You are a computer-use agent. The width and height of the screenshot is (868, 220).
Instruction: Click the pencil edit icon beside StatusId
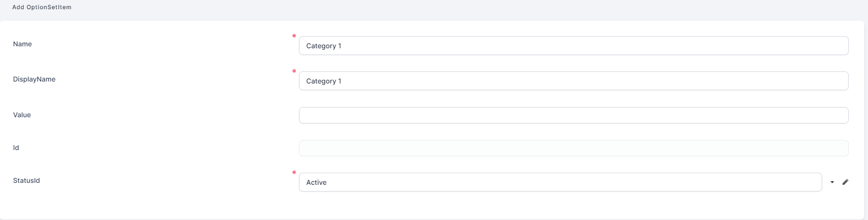(x=845, y=182)
